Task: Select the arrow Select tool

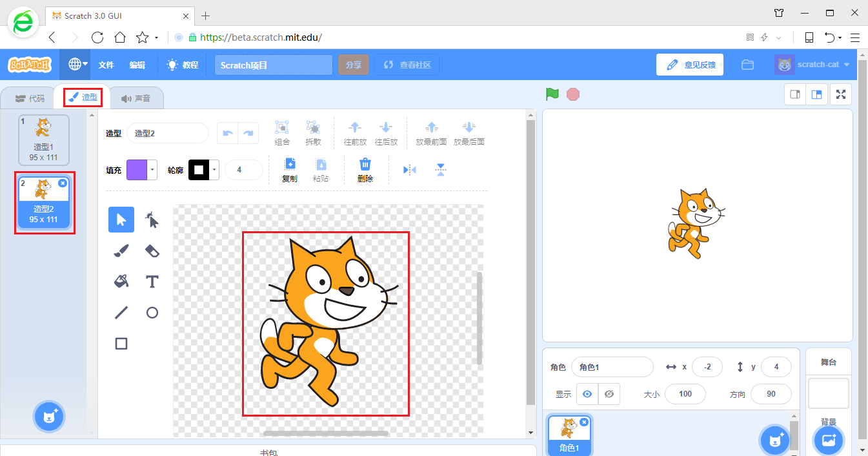Action: [x=121, y=220]
